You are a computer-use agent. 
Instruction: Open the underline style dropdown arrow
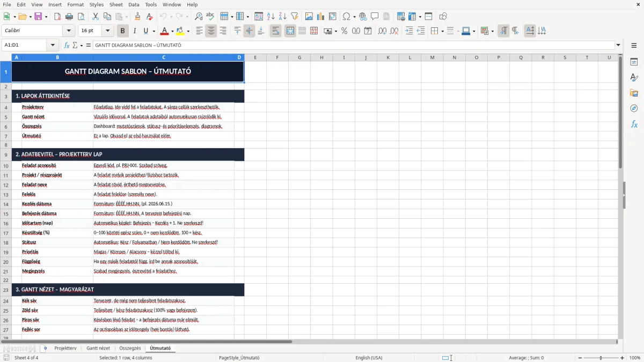153,31
